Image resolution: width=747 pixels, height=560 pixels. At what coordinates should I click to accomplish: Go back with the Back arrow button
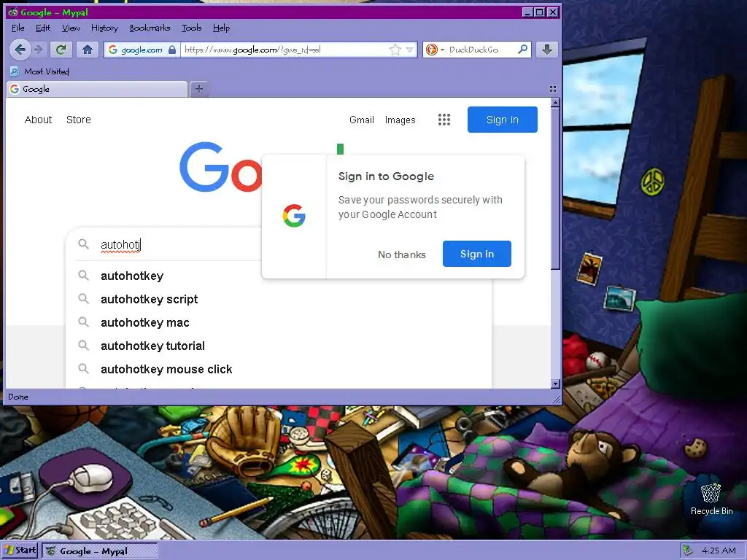pyautogui.click(x=20, y=49)
